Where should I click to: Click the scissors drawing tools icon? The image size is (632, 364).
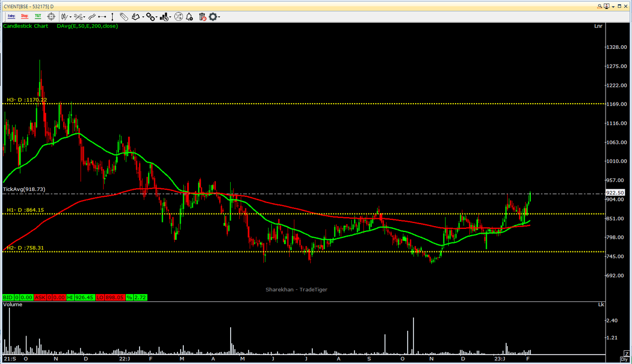click(78, 17)
